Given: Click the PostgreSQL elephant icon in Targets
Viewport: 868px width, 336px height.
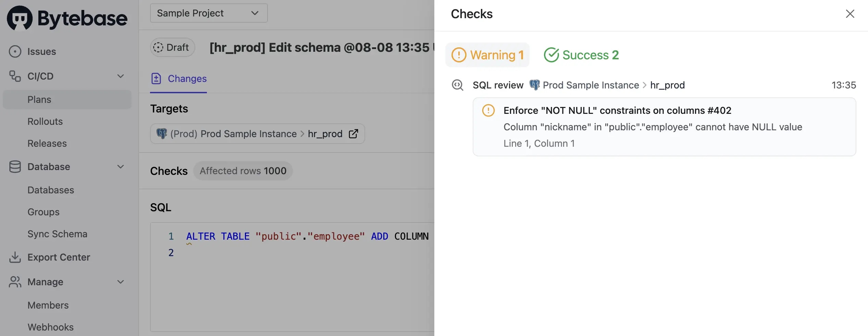Looking at the screenshot, I should [162, 133].
